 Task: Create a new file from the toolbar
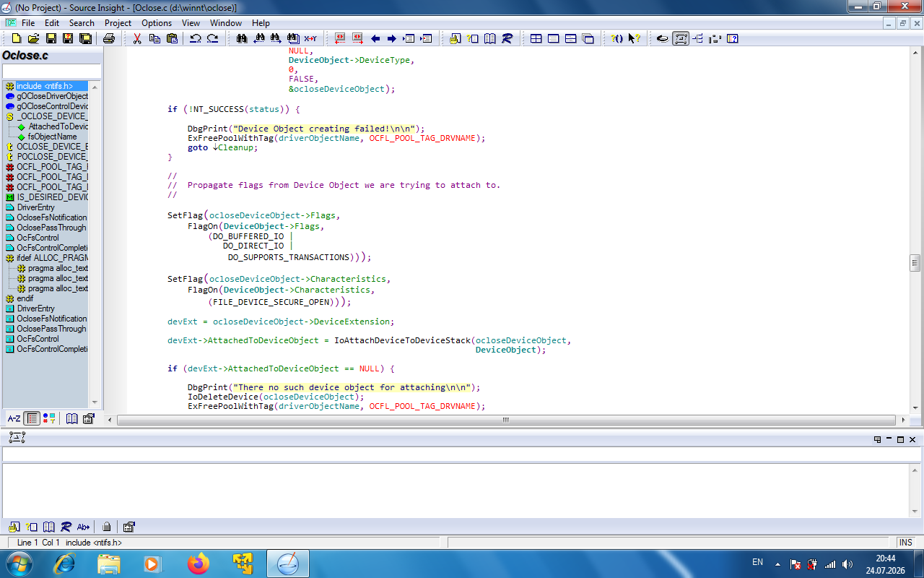17,38
